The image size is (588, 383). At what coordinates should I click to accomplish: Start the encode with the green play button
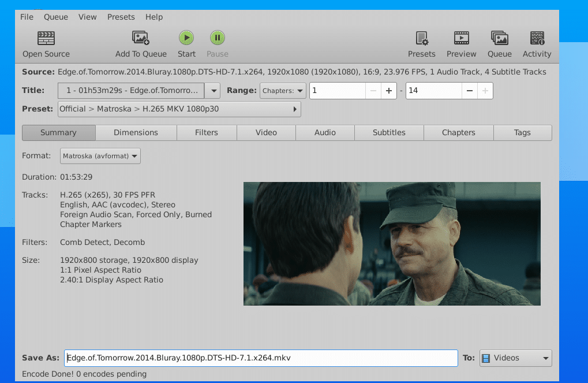click(186, 38)
